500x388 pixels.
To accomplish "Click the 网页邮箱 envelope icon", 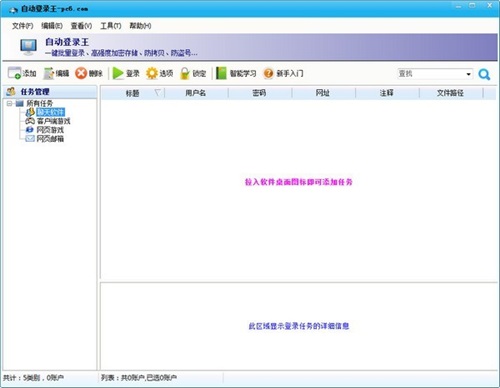I will click(30, 138).
